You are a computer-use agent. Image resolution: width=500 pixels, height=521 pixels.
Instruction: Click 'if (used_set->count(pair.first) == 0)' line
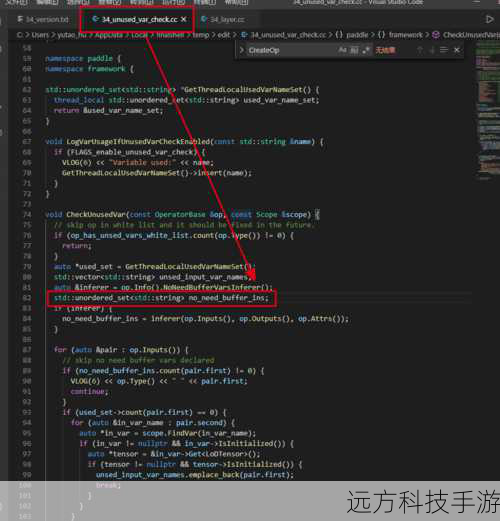pyautogui.click(x=144, y=412)
